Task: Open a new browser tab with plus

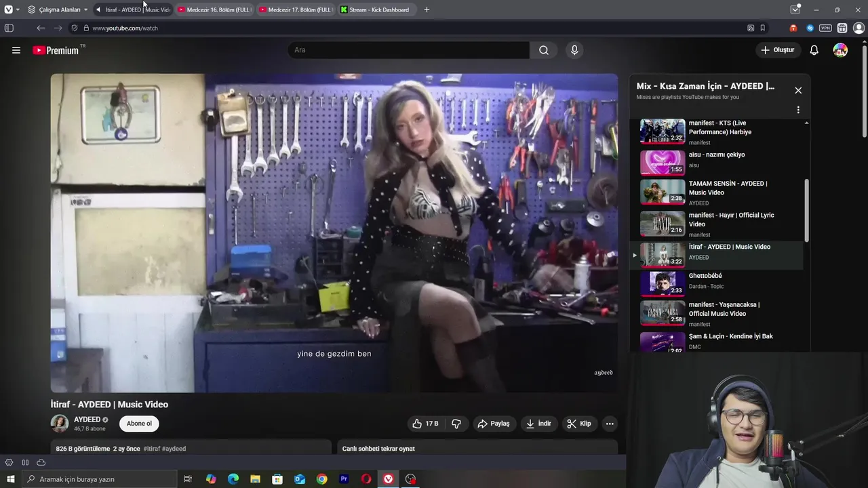Action: point(427,9)
